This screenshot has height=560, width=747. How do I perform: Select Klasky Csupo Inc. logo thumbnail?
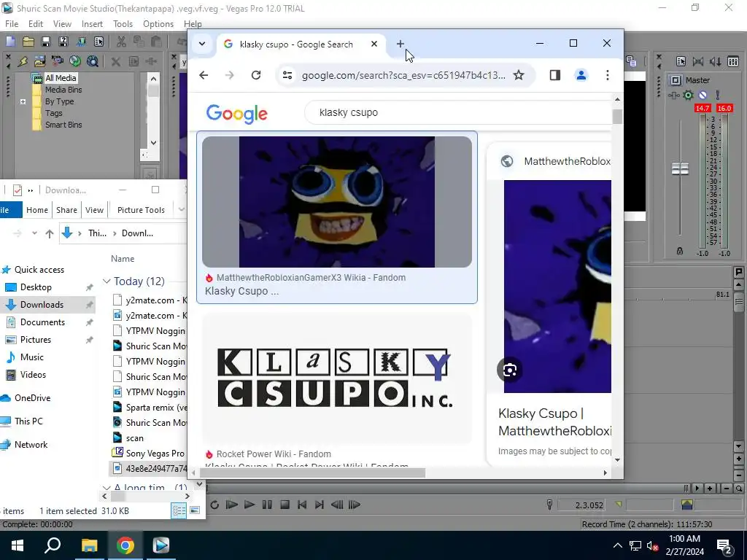[337, 378]
